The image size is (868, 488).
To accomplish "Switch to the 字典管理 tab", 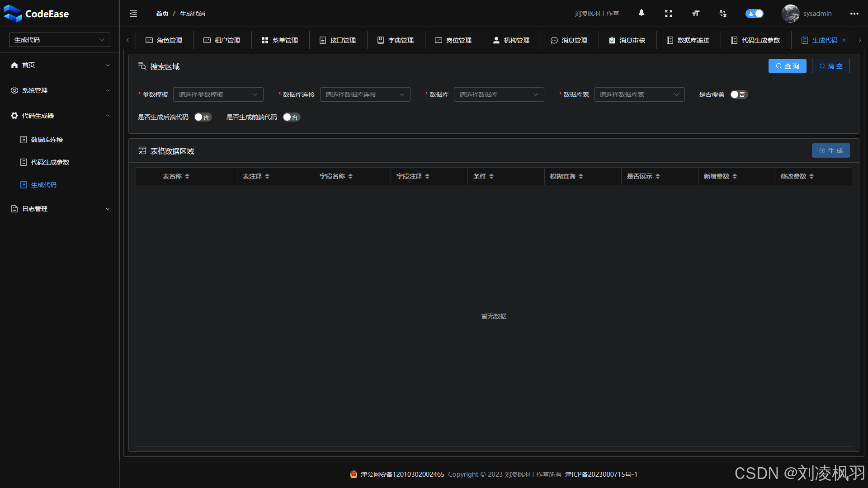I will click(x=396, y=40).
